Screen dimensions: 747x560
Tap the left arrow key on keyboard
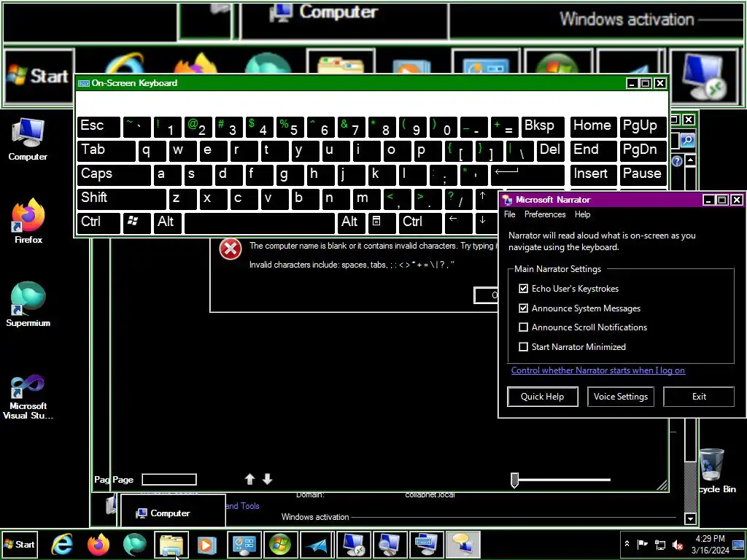[458, 222]
